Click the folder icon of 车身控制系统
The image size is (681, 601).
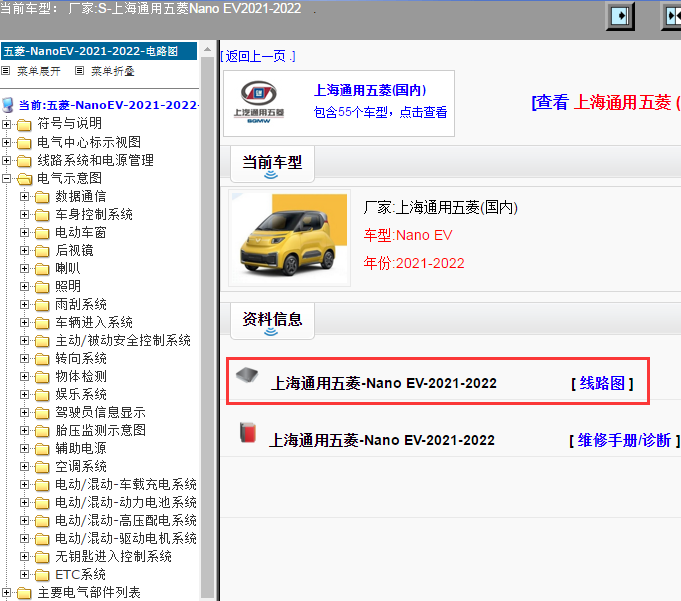coord(42,215)
